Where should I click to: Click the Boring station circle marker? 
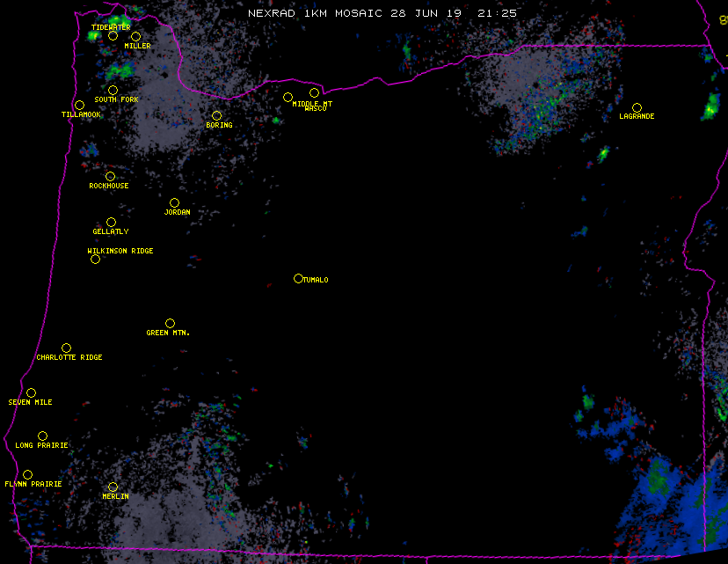click(216, 115)
